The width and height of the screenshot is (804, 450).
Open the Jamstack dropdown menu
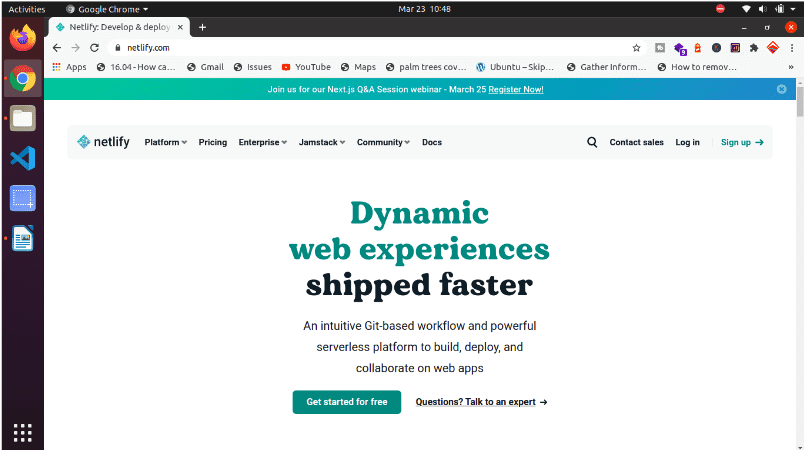321,142
